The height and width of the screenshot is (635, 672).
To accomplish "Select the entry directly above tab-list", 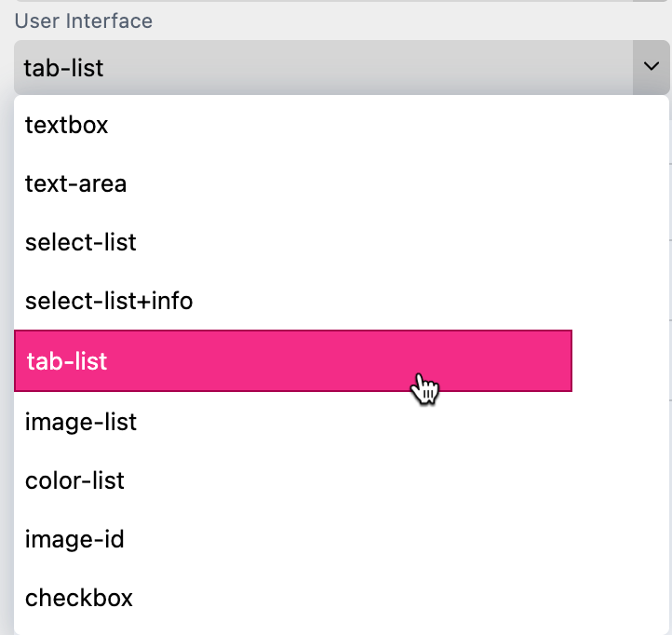I will pyautogui.click(x=109, y=301).
